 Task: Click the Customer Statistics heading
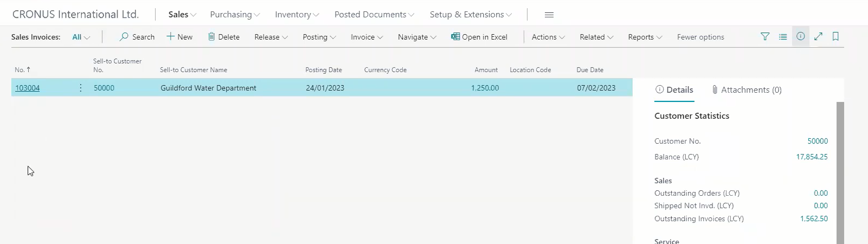click(x=691, y=115)
